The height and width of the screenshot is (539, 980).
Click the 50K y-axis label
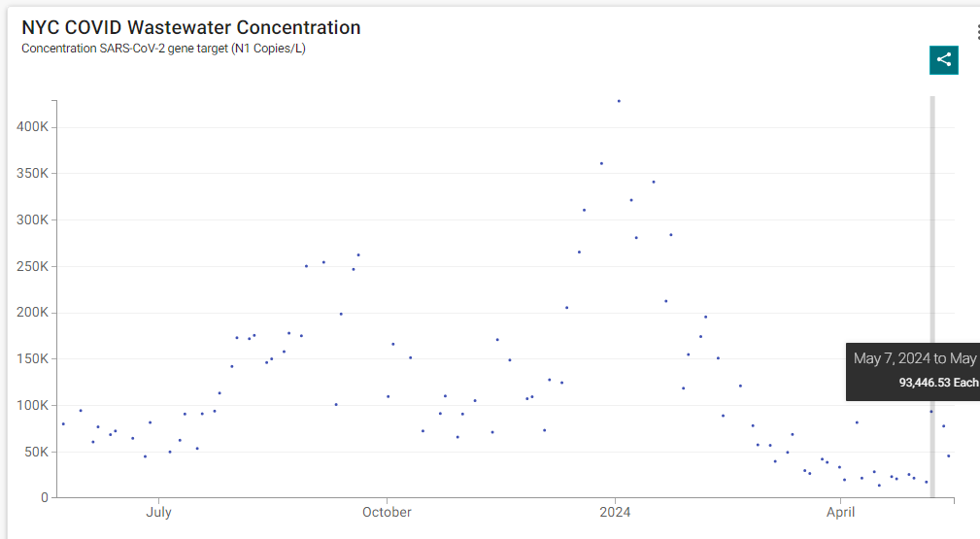pyautogui.click(x=37, y=452)
